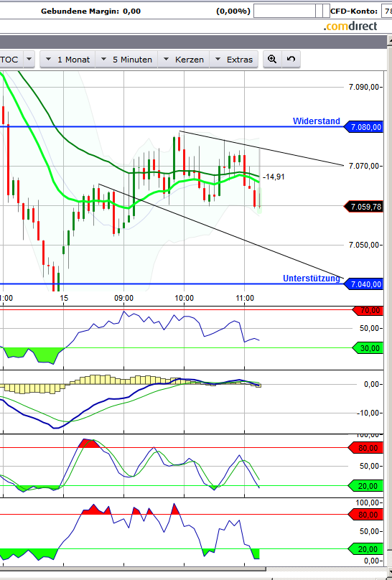Click the -14,91 value label
Screen dimensions: 392x580
[274, 177]
